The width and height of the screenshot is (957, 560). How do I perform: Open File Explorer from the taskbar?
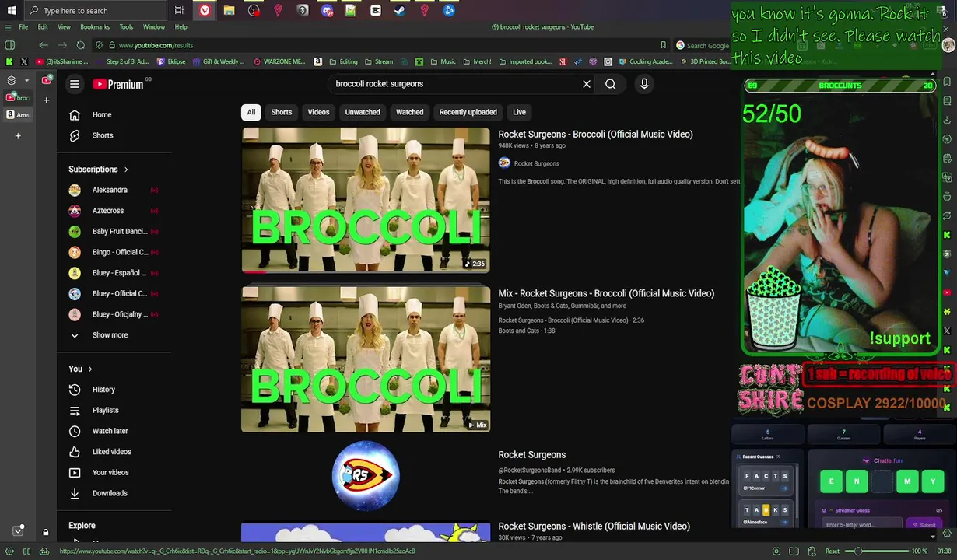click(x=229, y=11)
